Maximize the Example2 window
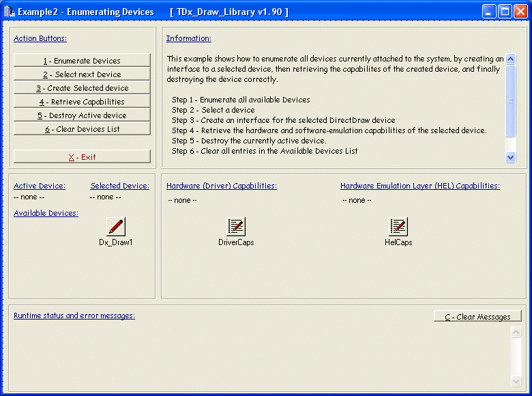The height and width of the screenshot is (396, 532). 505,12
